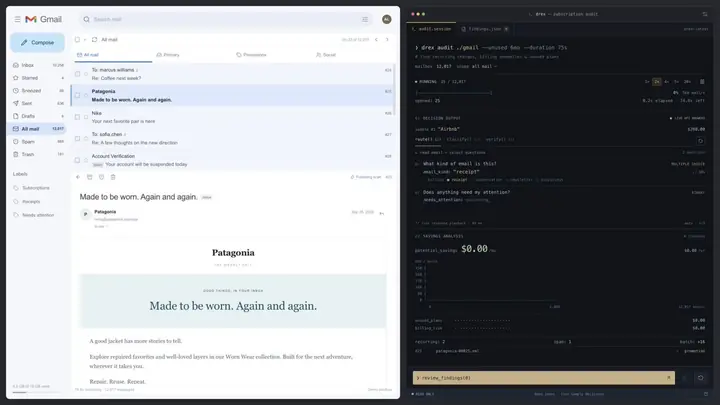Go to older messages with right arrow
The height and width of the screenshot is (405, 720).
387,39
